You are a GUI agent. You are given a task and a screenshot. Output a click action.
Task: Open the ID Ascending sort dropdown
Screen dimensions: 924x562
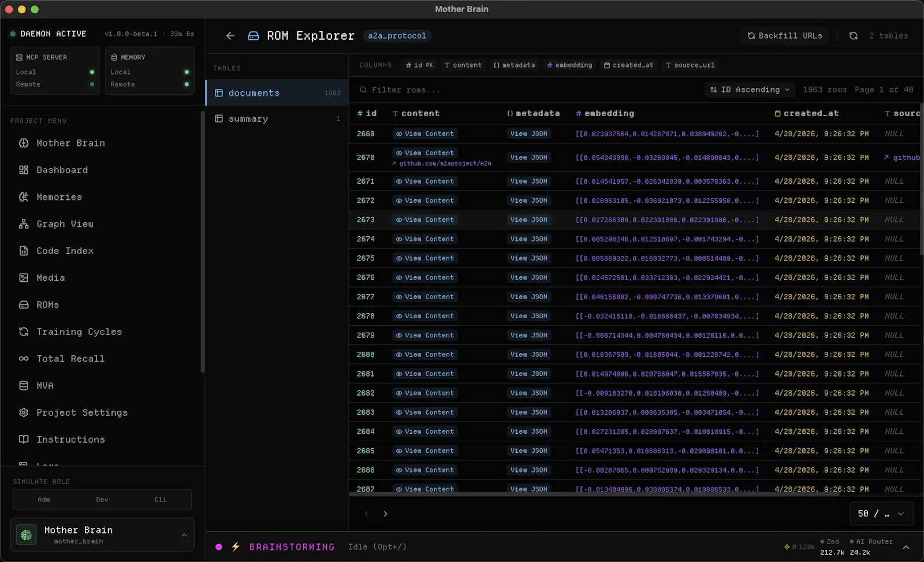pos(750,90)
